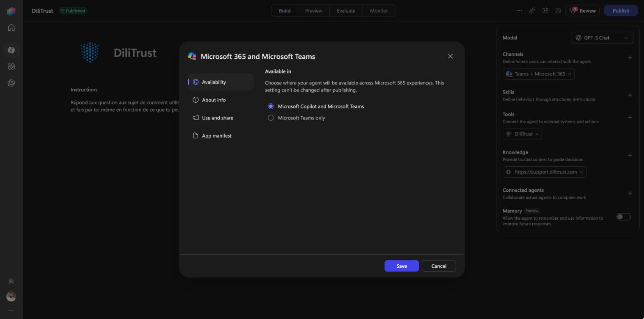Open the top toolbar more options ellipsis
This screenshot has height=319, width=644.
click(519, 11)
